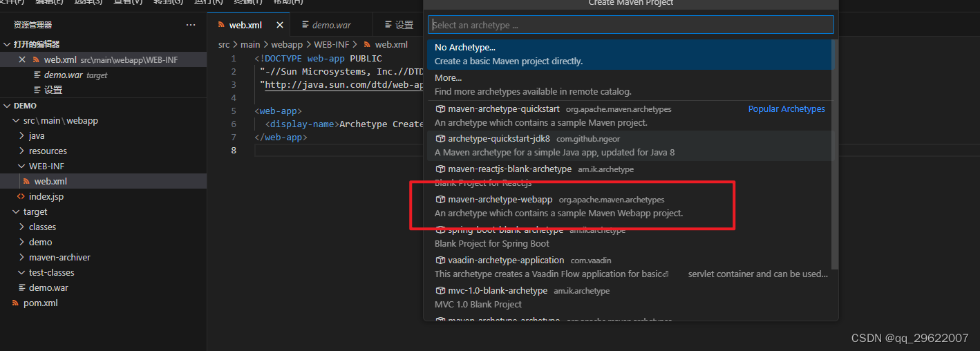Viewport: 980px width, 351px height.
Task: Choose More... to find remote archetypes
Action: (628, 85)
